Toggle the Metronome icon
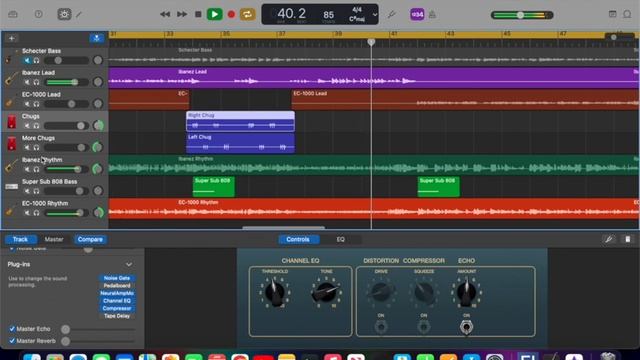Image resolution: width=640 pixels, height=360 pixels. coord(432,14)
